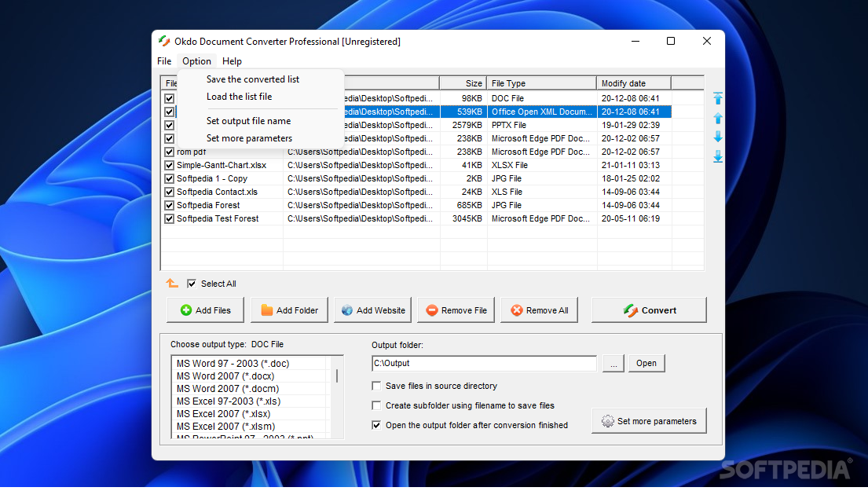Click the 3045KB size cell

point(467,218)
